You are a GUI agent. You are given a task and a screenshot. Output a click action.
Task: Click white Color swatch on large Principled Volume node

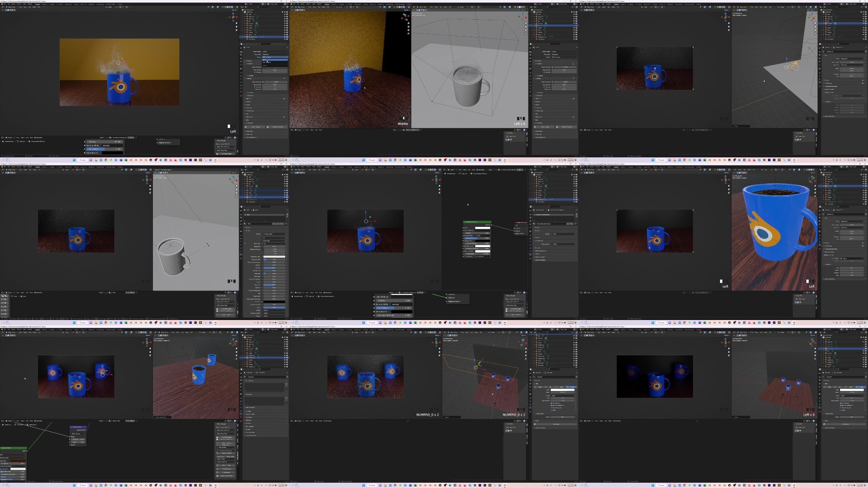tap(483, 228)
